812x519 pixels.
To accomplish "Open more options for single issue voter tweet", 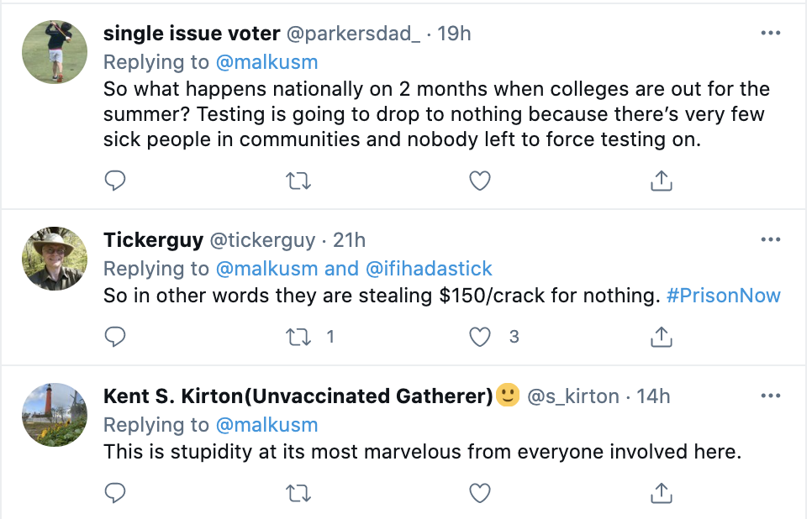I will point(770,34).
